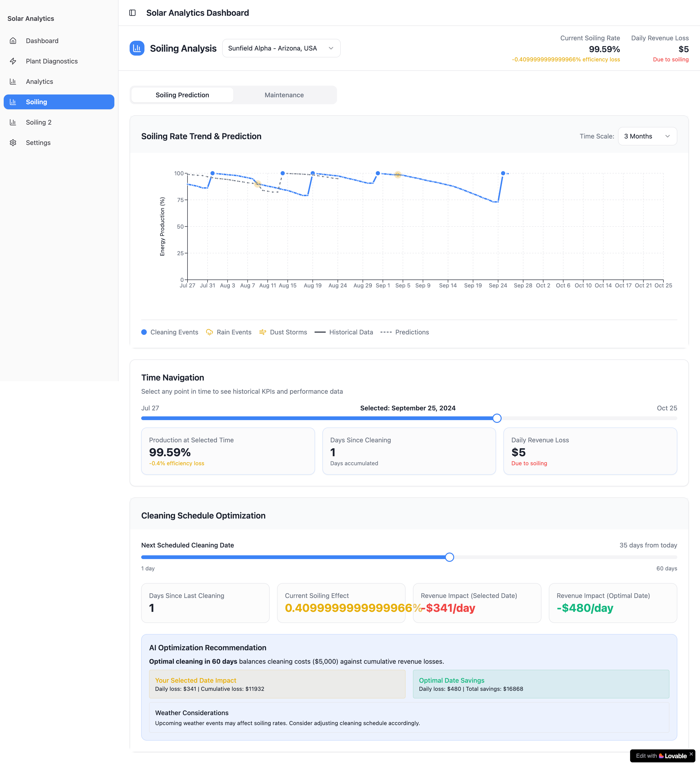Viewport: 700px width, 767px height.
Task: Click the Rain Events legend icon
Action: 209,332
